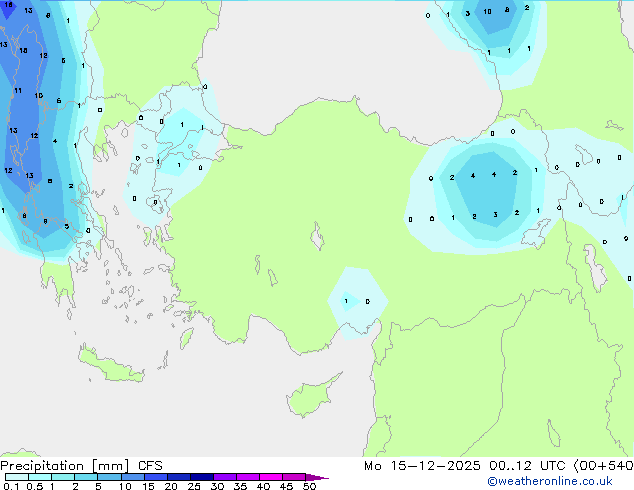Select the 2–5 mm legend color swatch
The height and width of the screenshot is (490, 634).
coord(86,477)
